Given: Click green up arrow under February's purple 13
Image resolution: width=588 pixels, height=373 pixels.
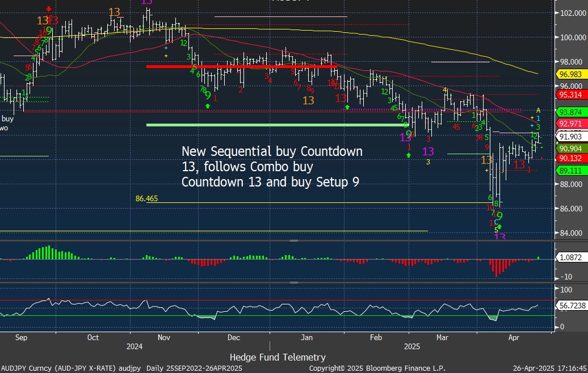Looking at the screenshot, I should click(x=409, y=154).
